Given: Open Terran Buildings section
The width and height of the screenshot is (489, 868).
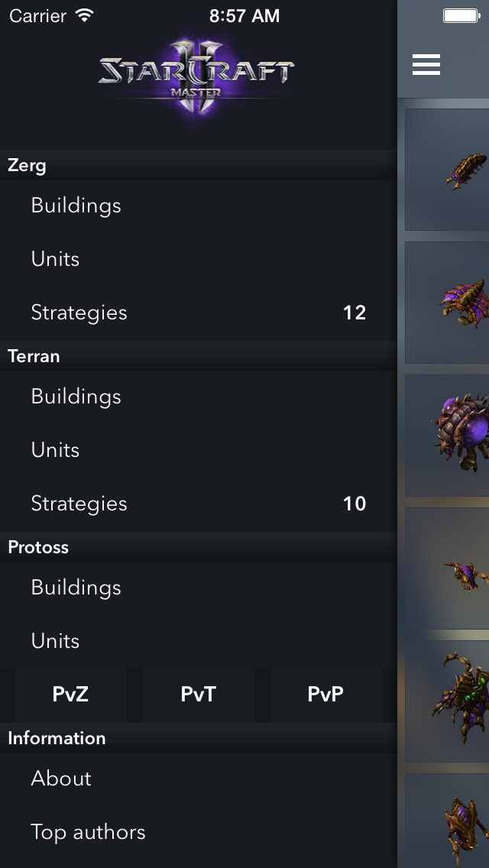Looking at the screenshot, I should [x=76, y=397].
